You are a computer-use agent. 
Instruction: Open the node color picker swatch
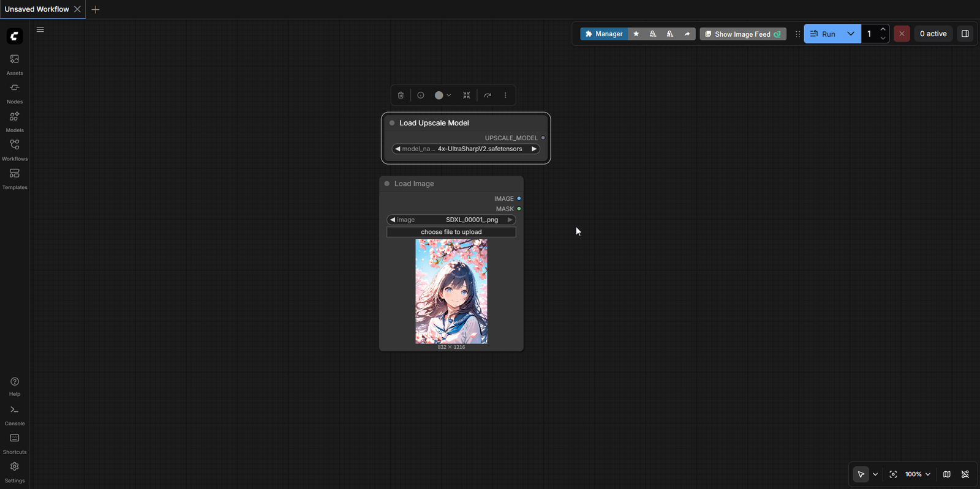pos(443,95)
